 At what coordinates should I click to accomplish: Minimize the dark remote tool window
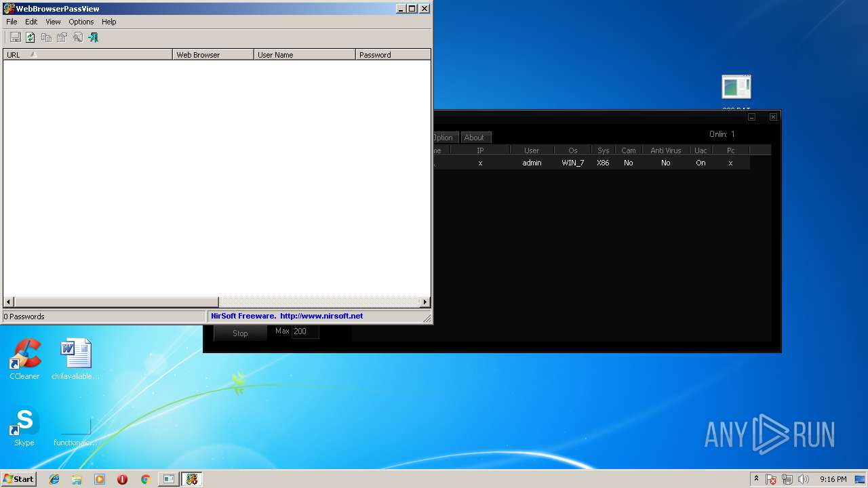pyautogui.click(x=751, y=117)
